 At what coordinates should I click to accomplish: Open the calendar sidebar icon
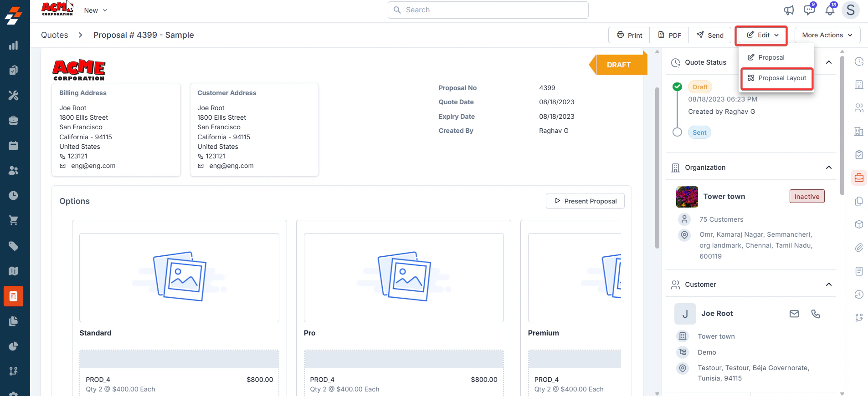click(x=14, y=145)
